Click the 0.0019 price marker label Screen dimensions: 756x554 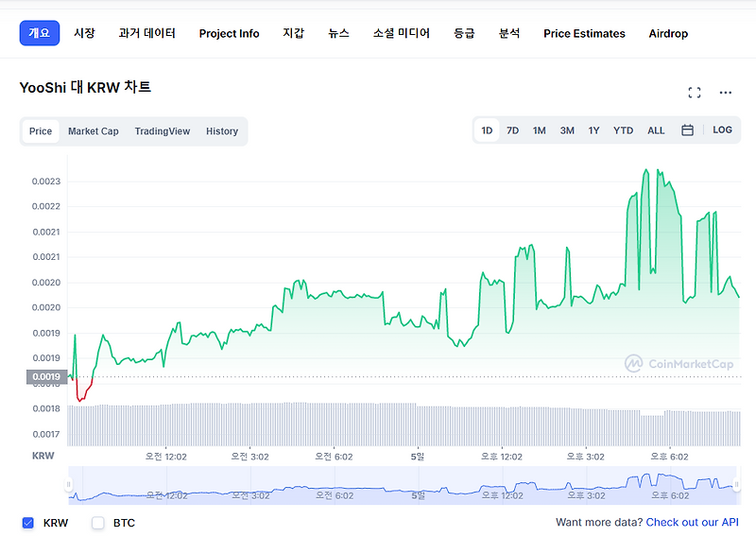[x=46, y=376]
